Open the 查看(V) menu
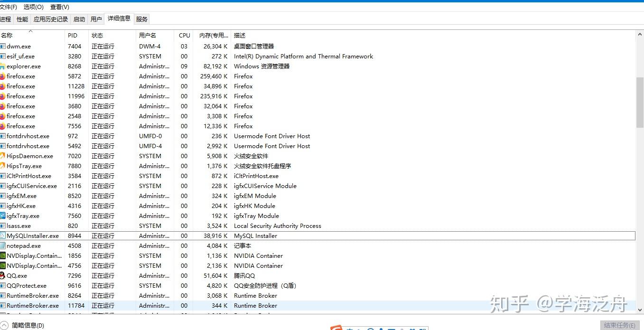Image resolution: width=644 pixels, height=330 pixels. pyautogui.click(x=60, y=7)
